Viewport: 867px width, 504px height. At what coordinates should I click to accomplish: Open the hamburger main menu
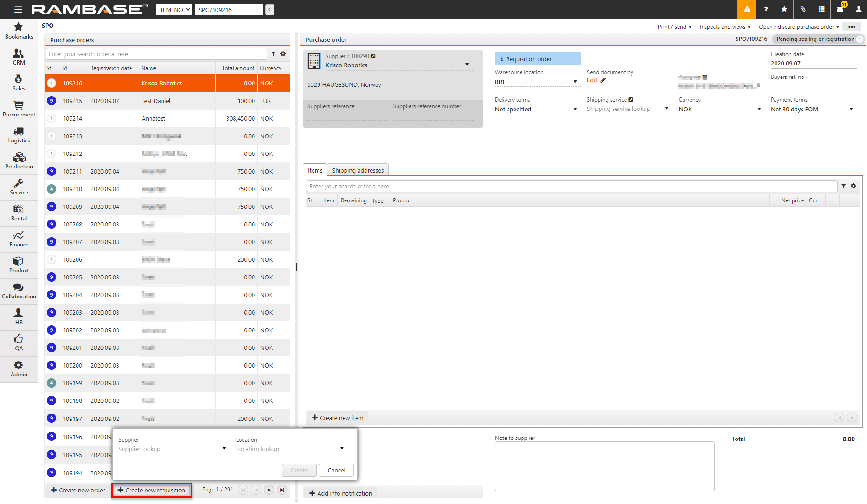[x=18, y=9]
